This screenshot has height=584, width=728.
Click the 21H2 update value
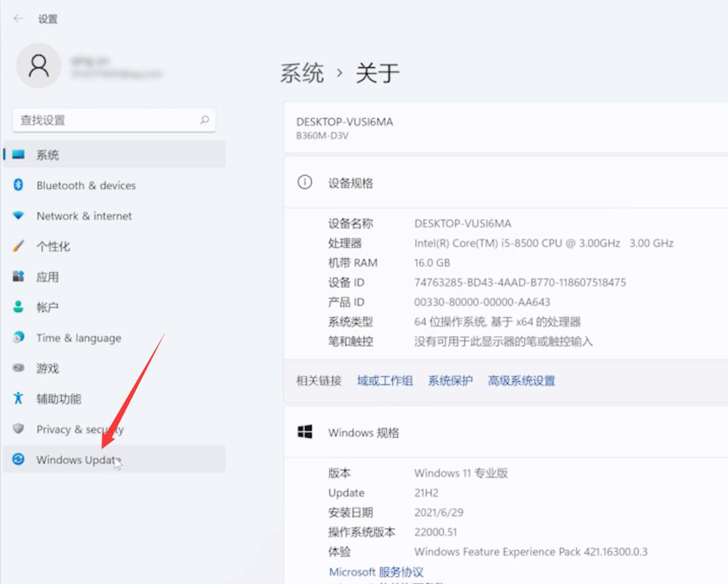pos(426,493)
